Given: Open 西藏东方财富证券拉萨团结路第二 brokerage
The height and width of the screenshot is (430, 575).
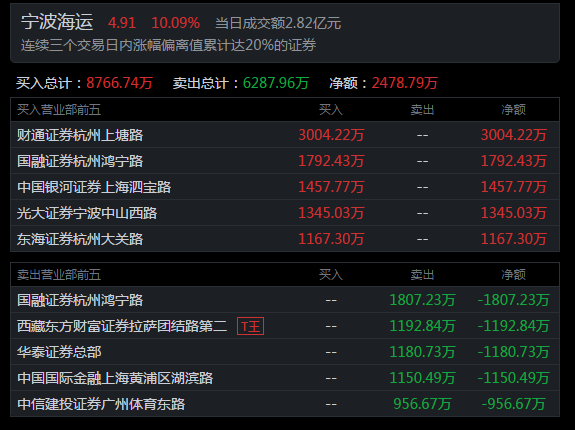Looking at the screenshot, I should [x=122, y=326].
